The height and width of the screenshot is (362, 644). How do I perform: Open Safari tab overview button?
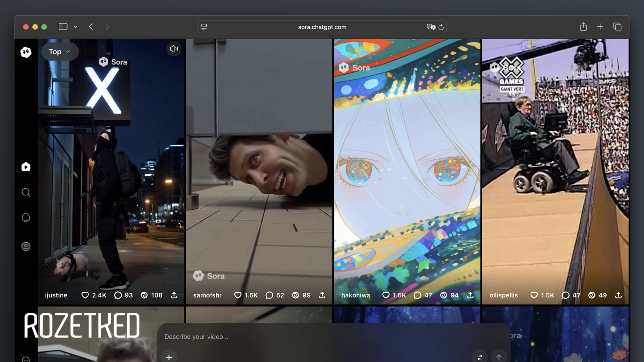(617, 27)
